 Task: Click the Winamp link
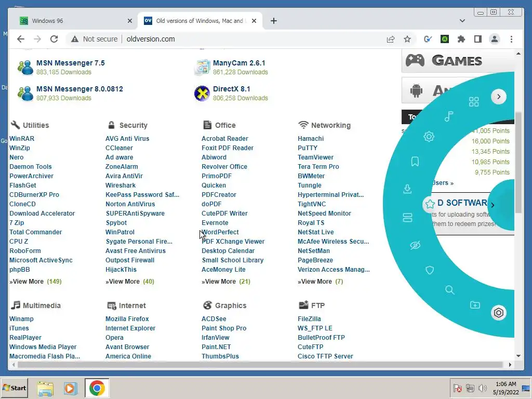[x=21, y=319]
